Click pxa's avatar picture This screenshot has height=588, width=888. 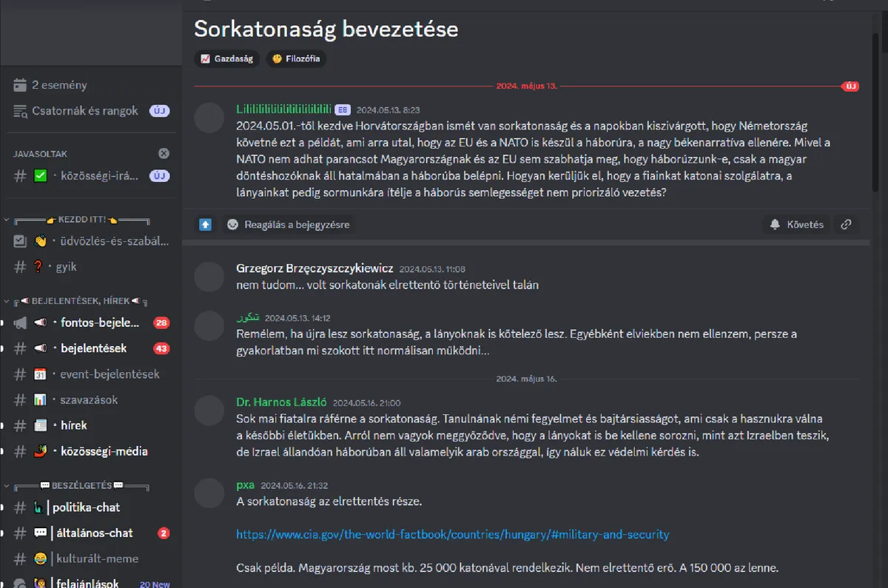pyautogui.click(x=209, y=493)
